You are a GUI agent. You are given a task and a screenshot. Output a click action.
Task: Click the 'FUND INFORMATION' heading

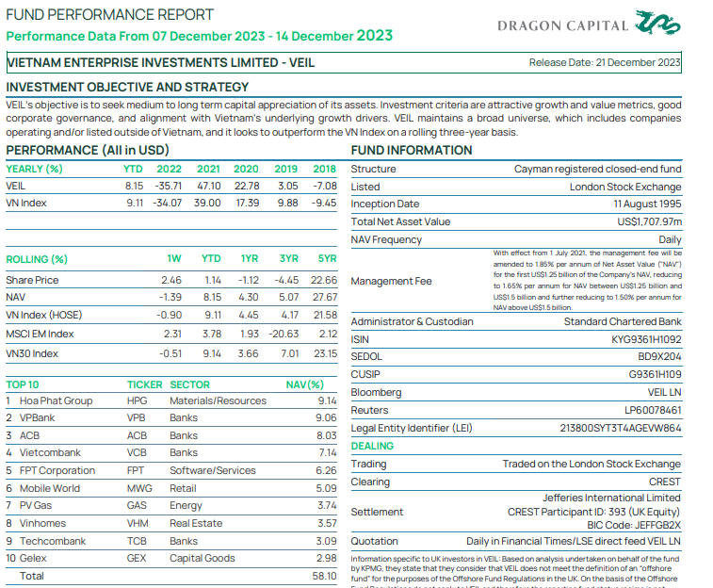(412, 150)
